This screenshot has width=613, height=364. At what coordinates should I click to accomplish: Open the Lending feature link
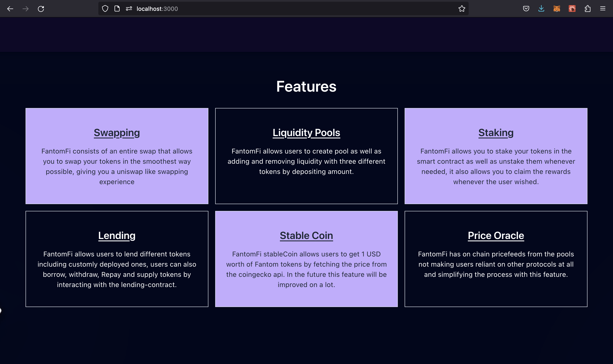point(117,235)
